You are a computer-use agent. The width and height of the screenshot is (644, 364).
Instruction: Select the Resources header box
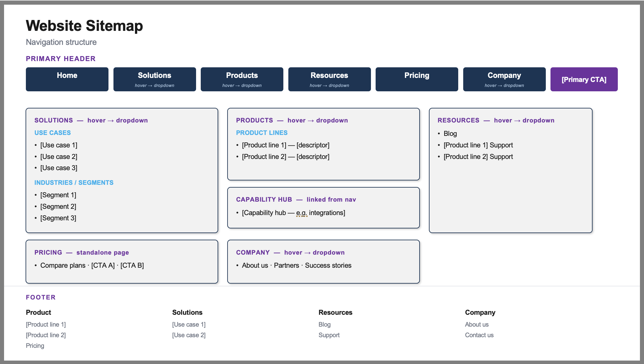pos(329,79)
